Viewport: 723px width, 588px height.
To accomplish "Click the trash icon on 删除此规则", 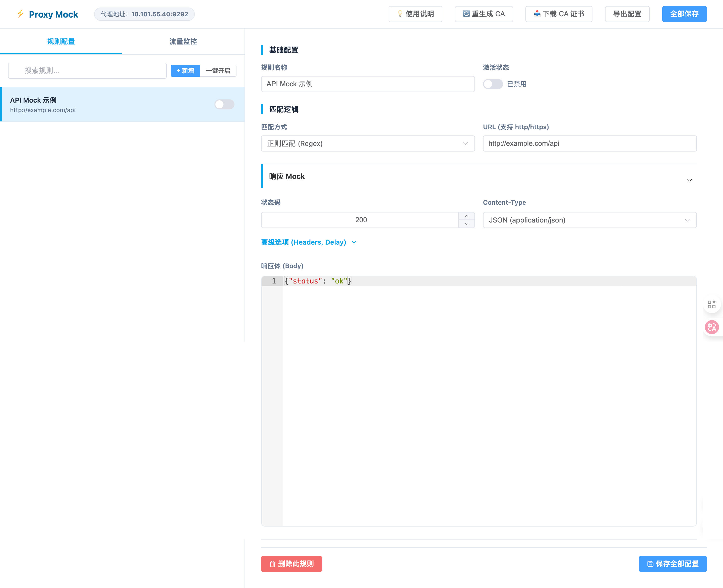I will coord(273,564).
